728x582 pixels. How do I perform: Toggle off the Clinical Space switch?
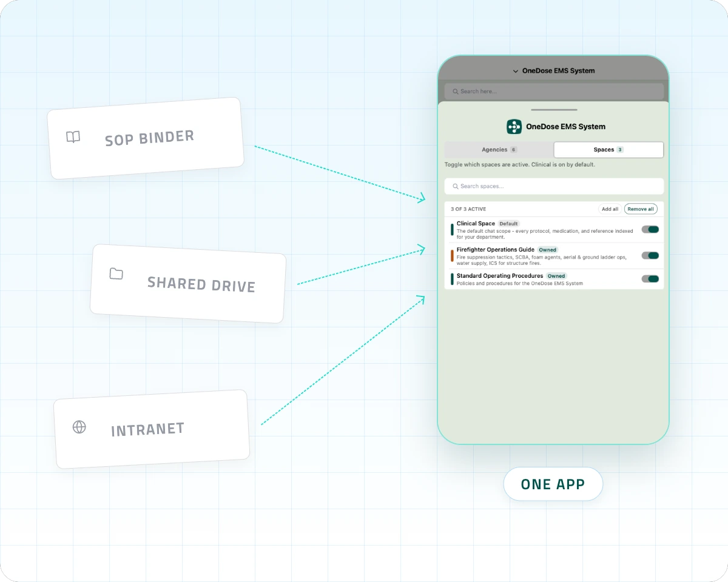650,229
